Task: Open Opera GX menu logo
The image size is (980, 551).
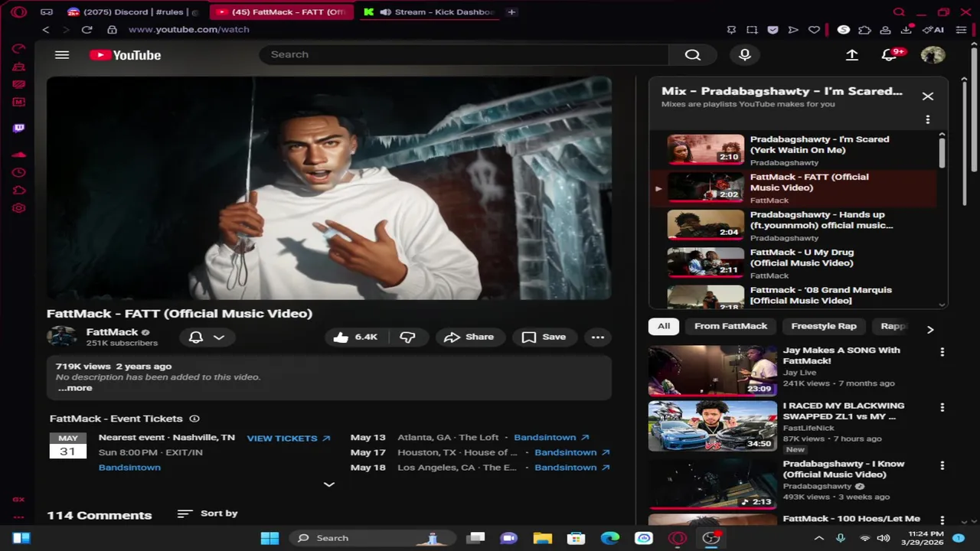Action: point(19,11)
